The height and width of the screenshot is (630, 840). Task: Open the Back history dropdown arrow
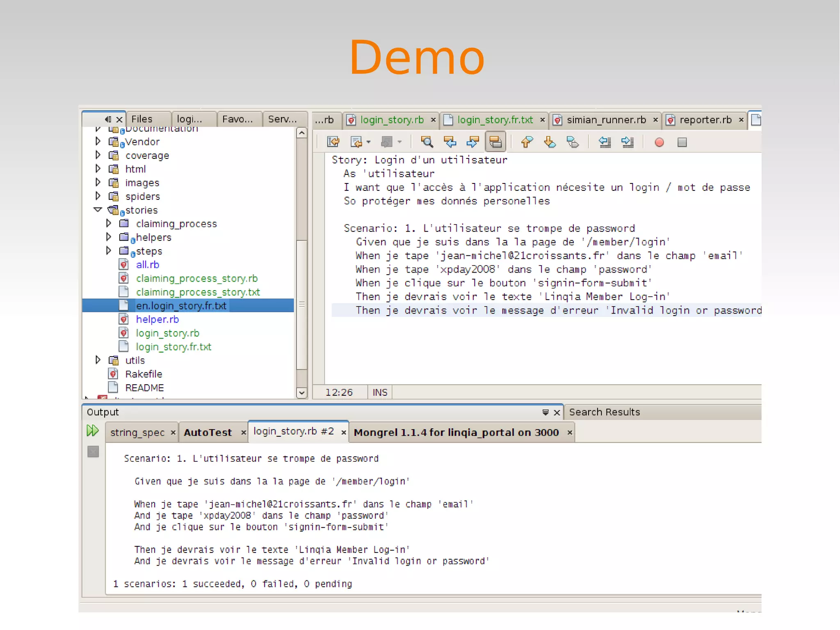coord(368,142)
